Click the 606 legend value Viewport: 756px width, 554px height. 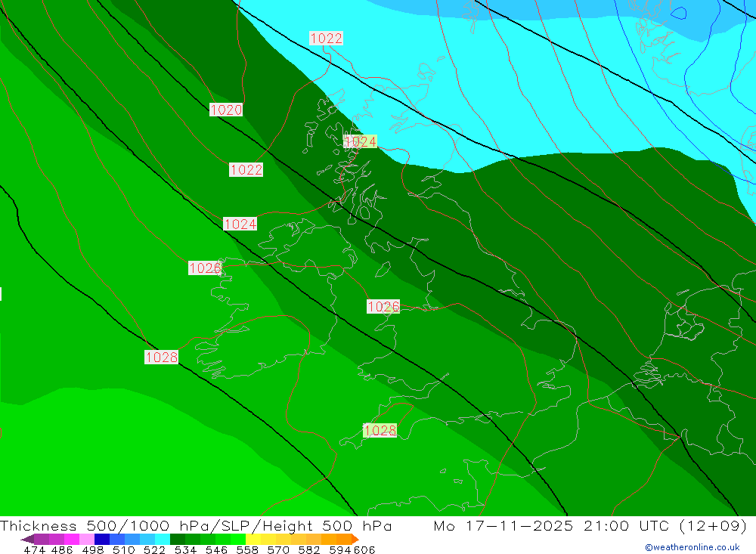(364, 549)
